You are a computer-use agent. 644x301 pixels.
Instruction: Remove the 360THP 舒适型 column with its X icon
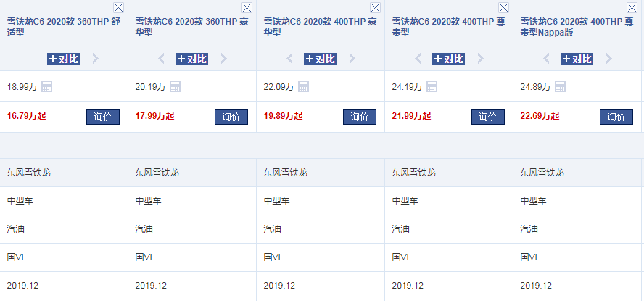118,7
